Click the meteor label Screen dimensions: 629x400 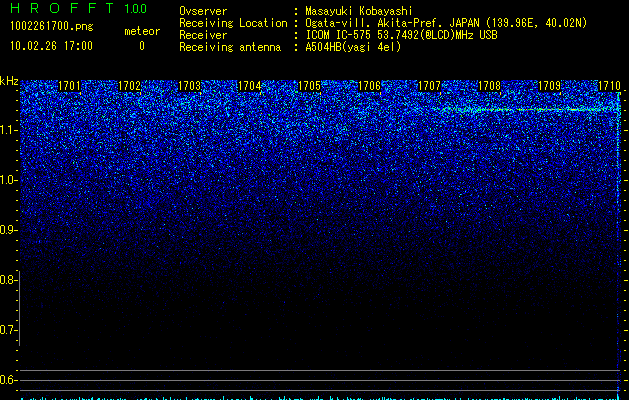[x=142, y=31]
